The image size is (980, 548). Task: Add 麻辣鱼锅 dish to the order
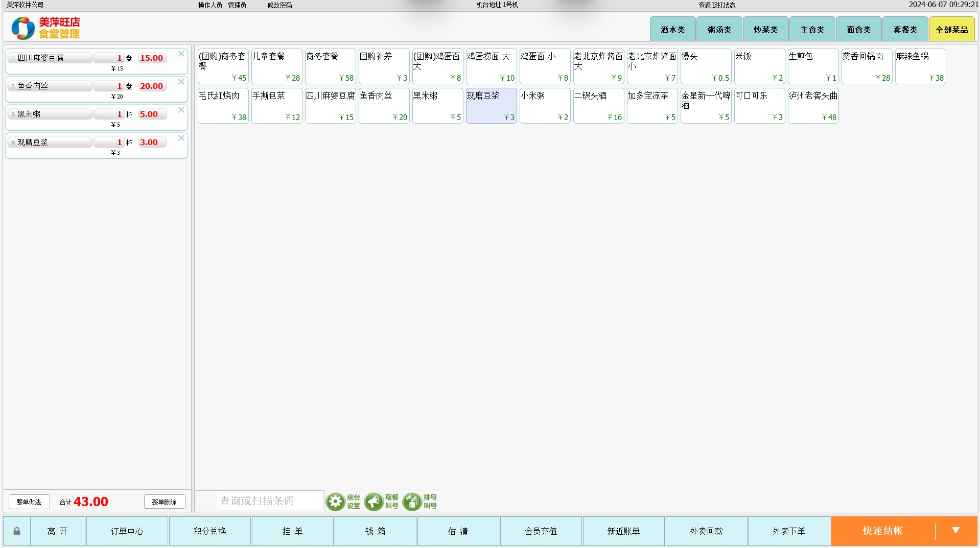[920, 66]
